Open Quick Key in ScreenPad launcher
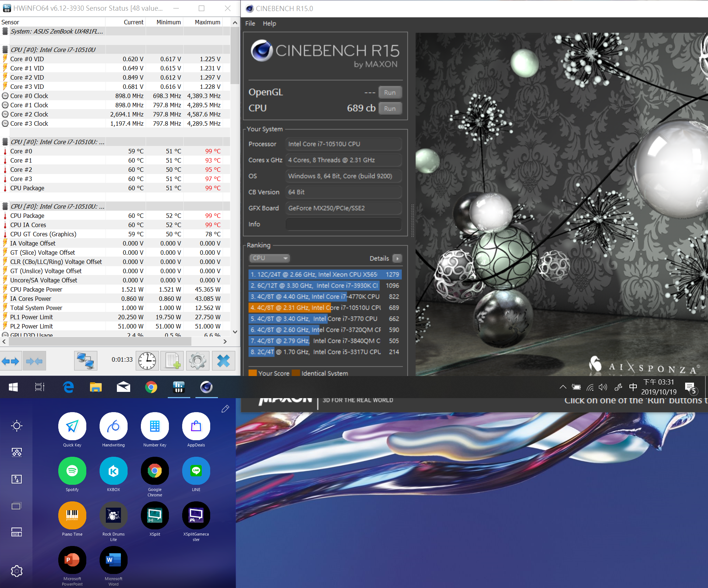This screenshot has width=708, height=588. [x=72, y=426]
